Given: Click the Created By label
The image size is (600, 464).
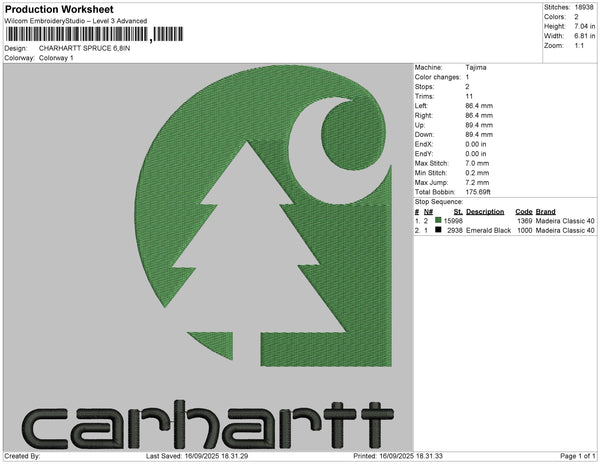Looking at the screenshot, I should tap(22, 456).
